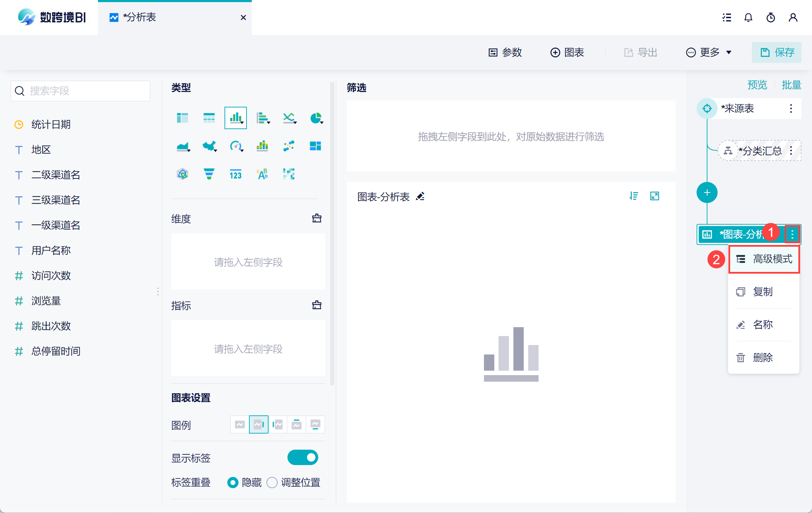This screenshot has width=812, height=513.
Task: Choose the map chart type icon
Action: coord(209,146)
